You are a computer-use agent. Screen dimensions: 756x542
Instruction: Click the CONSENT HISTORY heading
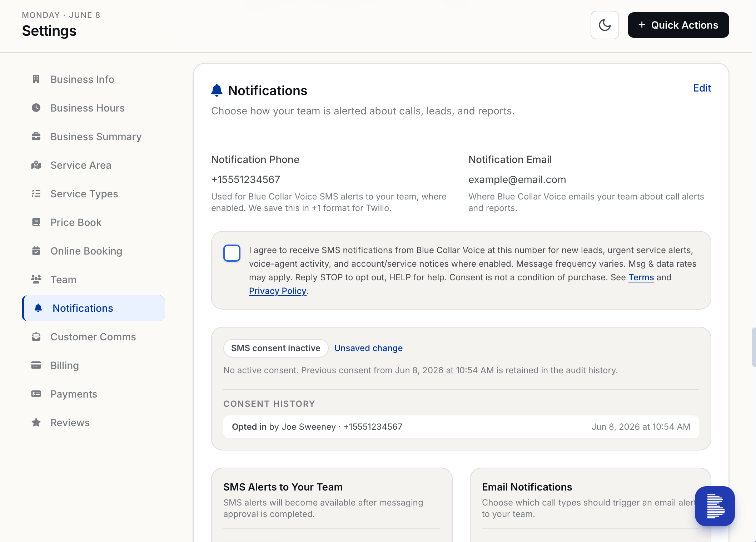coord(269,404)
